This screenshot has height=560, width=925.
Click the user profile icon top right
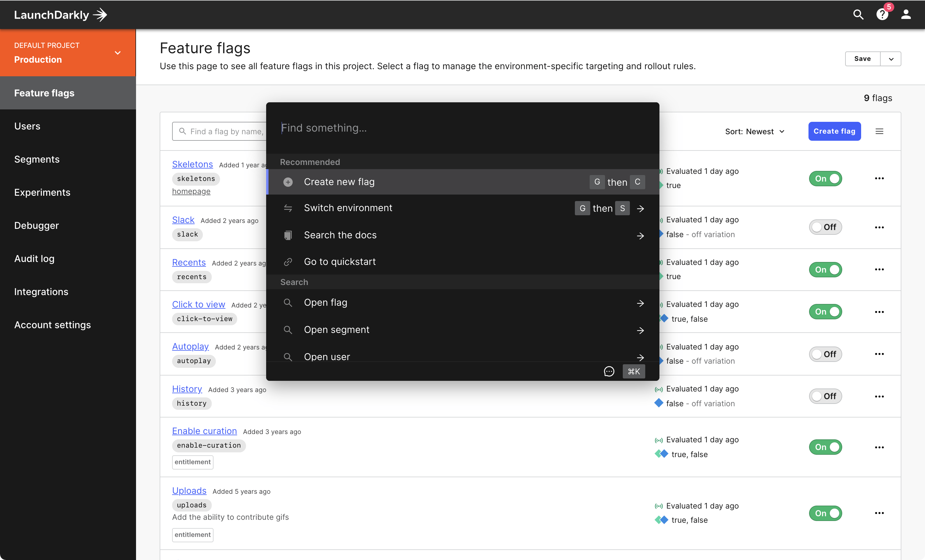[x=906, y=15]
